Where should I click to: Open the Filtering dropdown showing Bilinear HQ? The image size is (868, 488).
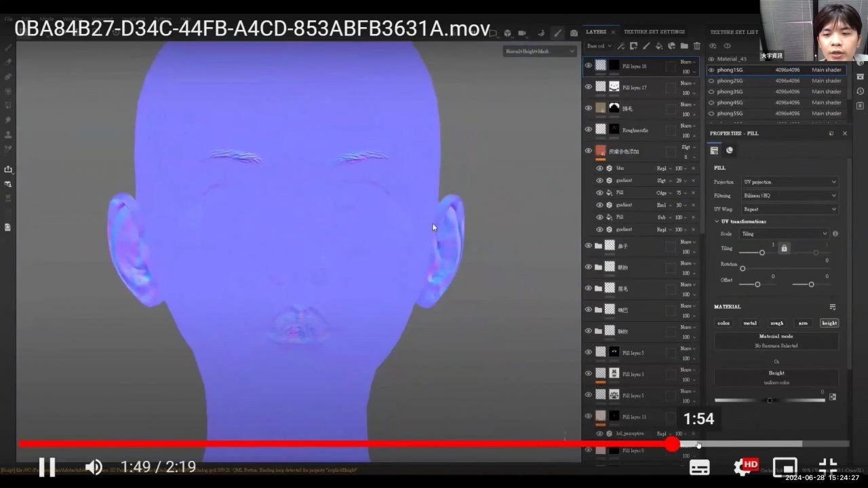click(789, 195)
